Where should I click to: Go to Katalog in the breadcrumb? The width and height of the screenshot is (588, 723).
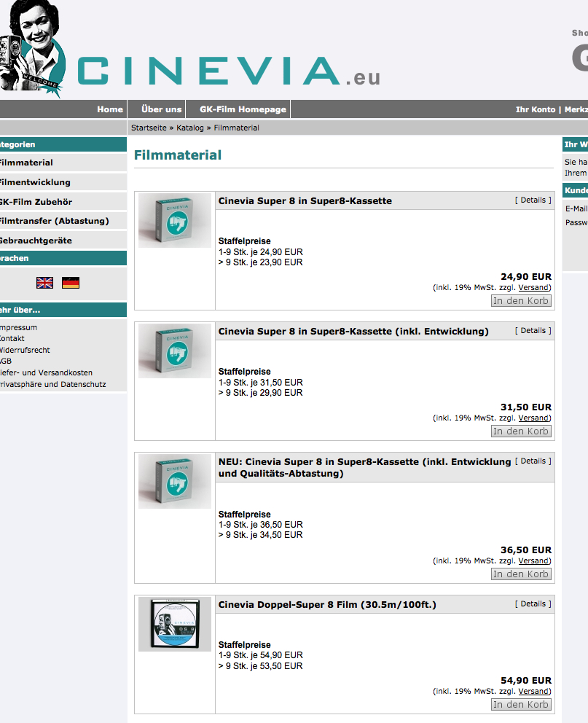point(190,128)
